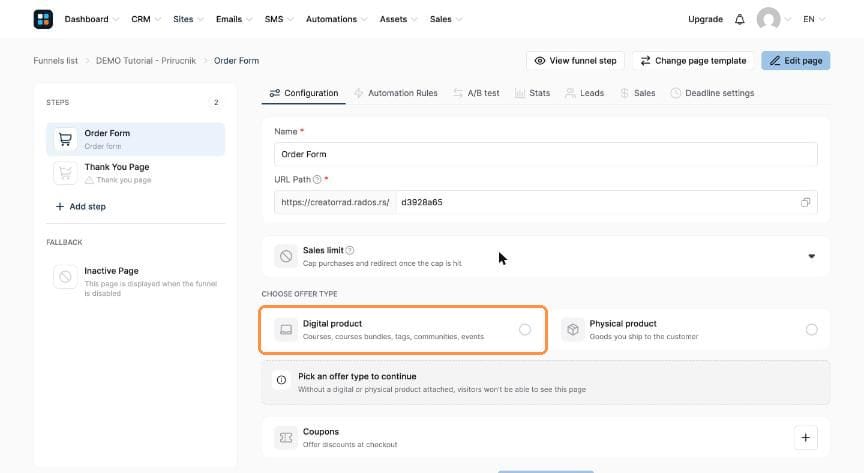Click the Edit page button

[x=796, y=61]
